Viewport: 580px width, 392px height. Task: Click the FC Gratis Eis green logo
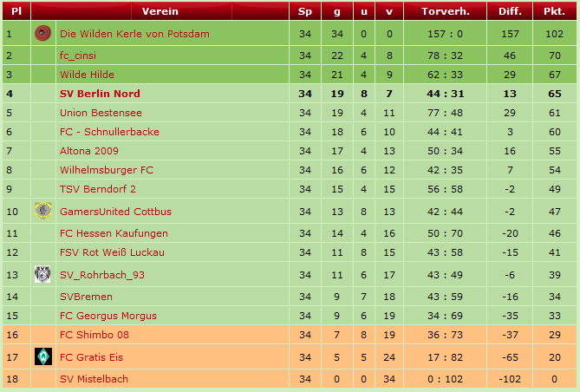42,356
